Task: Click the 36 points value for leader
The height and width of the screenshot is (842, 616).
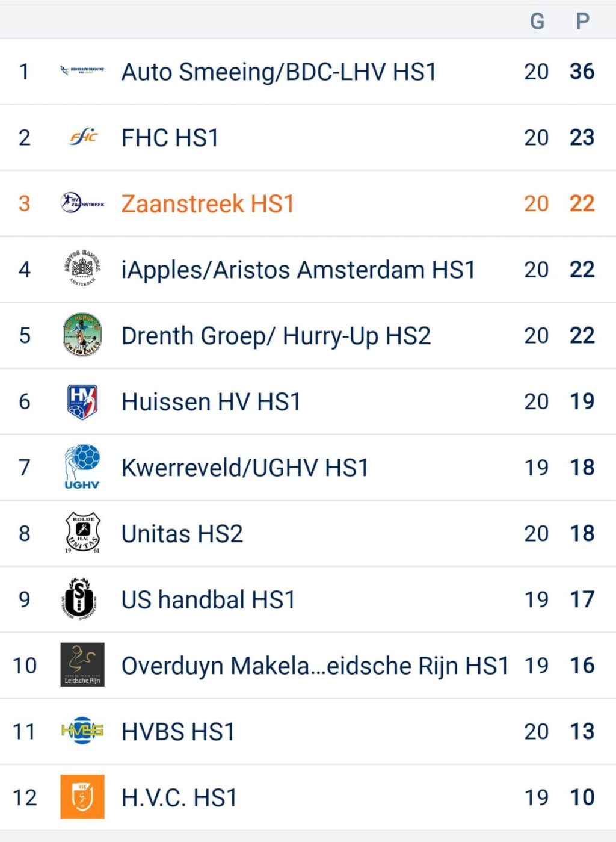Action: 582,72
